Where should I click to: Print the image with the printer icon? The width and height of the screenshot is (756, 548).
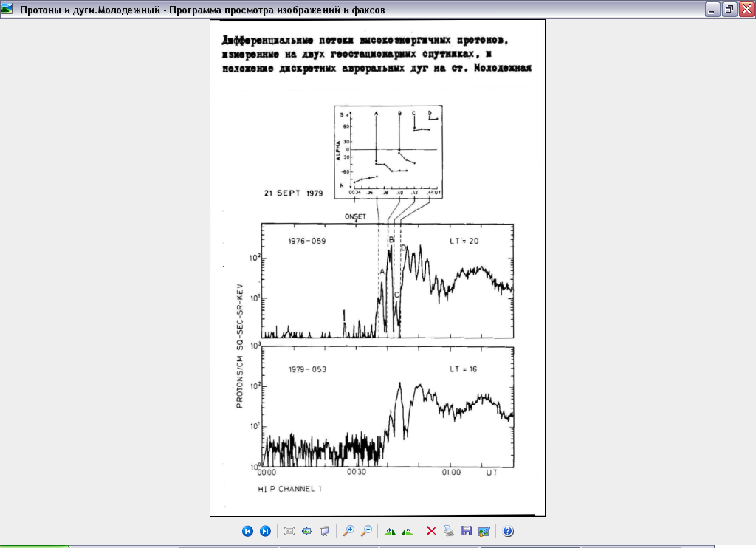pos(449,531)
